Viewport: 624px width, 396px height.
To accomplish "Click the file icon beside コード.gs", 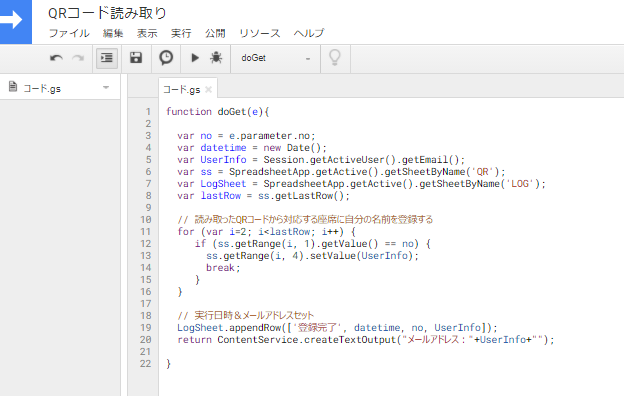I will coord(13,86).
